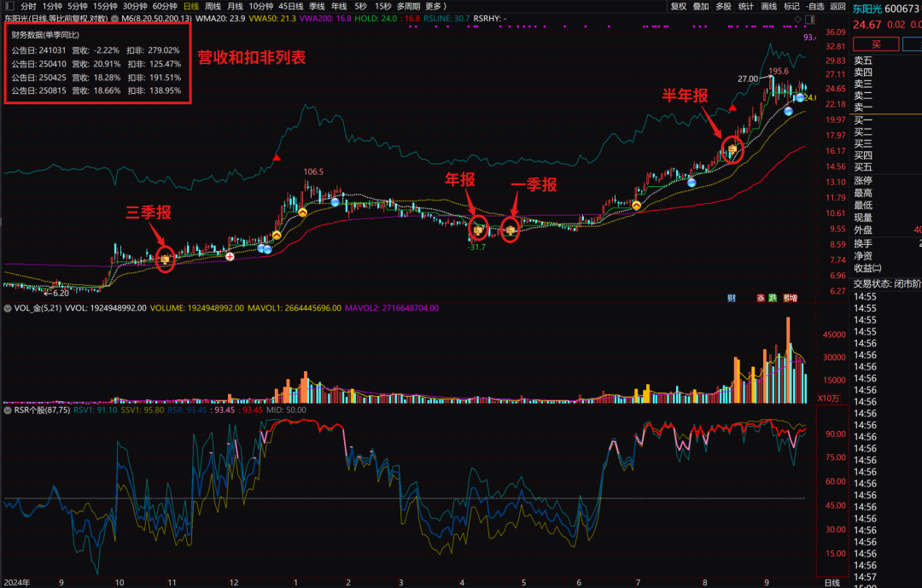The width and height of the screenshot is (922, 588).
Task: Toggle the side panel icon above price axis
Action: [x=809, y=20]
